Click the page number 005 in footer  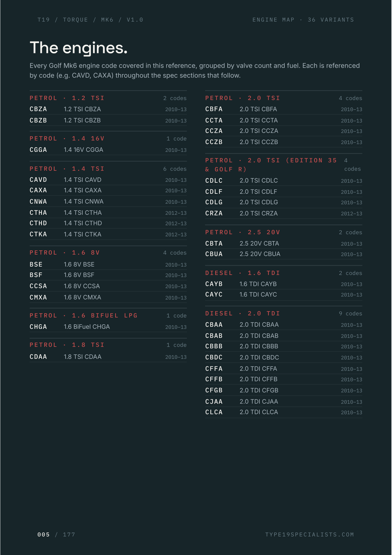[43, 535]
